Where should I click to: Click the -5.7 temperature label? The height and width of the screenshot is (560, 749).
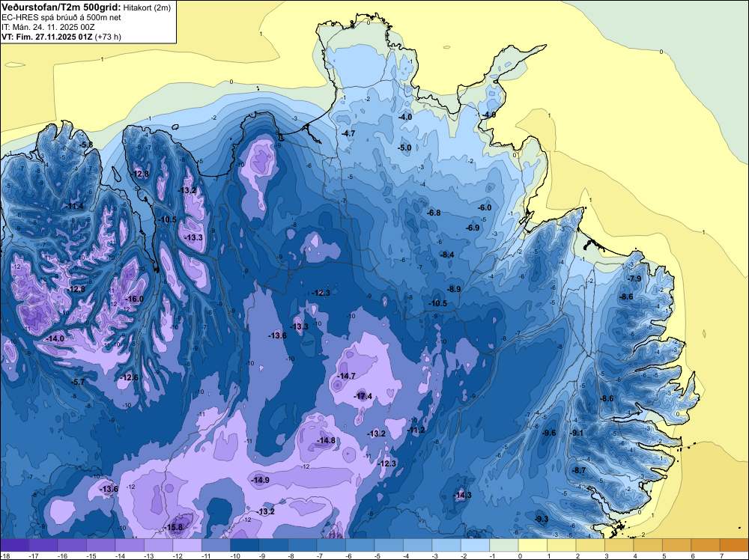pos(78,383)
